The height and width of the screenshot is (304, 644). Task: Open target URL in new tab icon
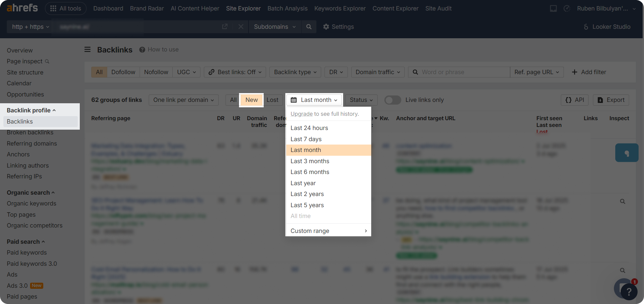point(225,26)
